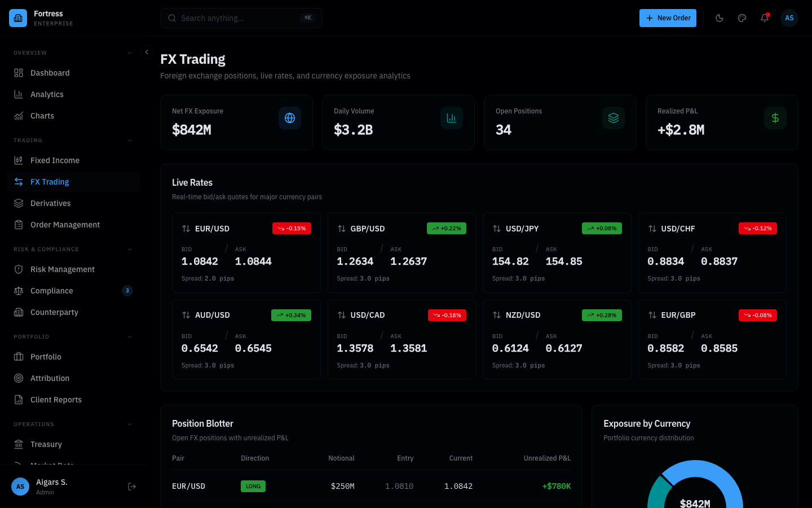Click the Net FX Exposure globe icon
This screenshot has height=508, width=812.
[290, 118]
